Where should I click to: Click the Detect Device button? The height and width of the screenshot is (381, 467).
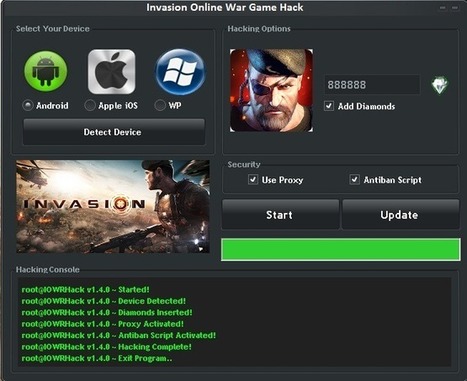(x=114, y=132)
